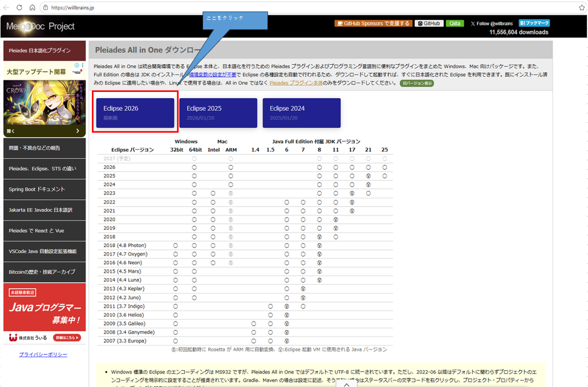
Task: Go to the browser home icon
Action: pyautogui.click(x=32, y=7)
